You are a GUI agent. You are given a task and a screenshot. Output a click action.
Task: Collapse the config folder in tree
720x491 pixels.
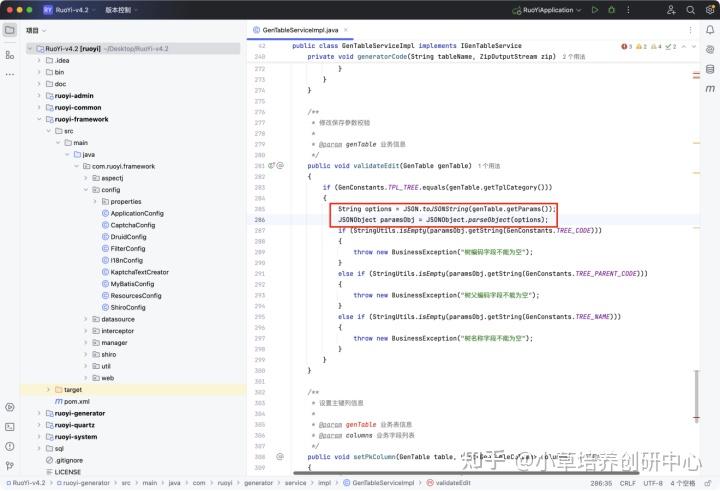85,189
